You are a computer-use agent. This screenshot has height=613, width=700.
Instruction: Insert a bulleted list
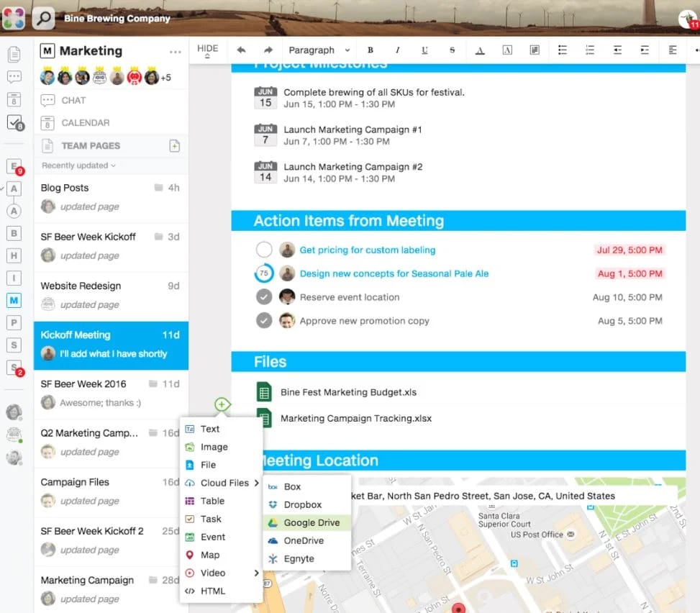click(563, 50)
